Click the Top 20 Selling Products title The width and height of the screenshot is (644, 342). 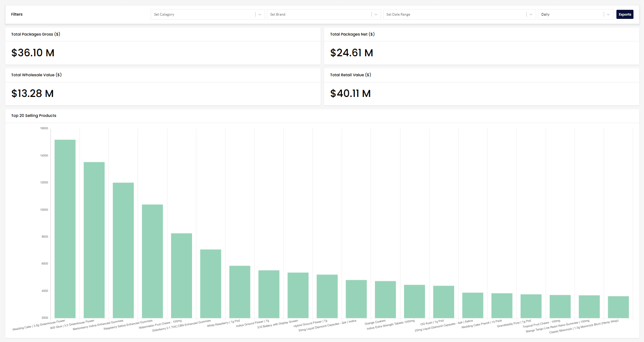[x=34, y=115]
